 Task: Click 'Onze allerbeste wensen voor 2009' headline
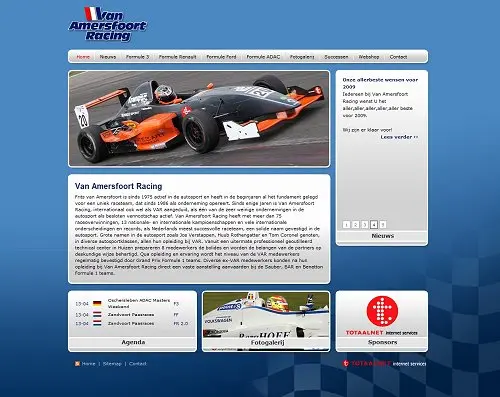click(x=380, y=83)
